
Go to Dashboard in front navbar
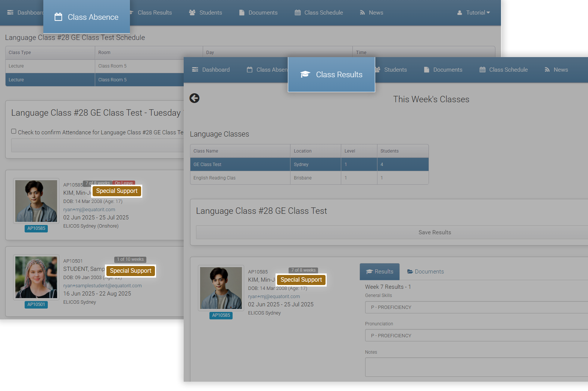211,70
